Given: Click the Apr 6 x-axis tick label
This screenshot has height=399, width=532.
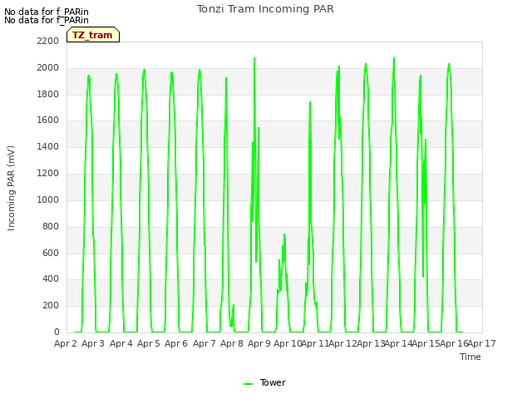Looking at the screenshot, I should coord(176,343).
